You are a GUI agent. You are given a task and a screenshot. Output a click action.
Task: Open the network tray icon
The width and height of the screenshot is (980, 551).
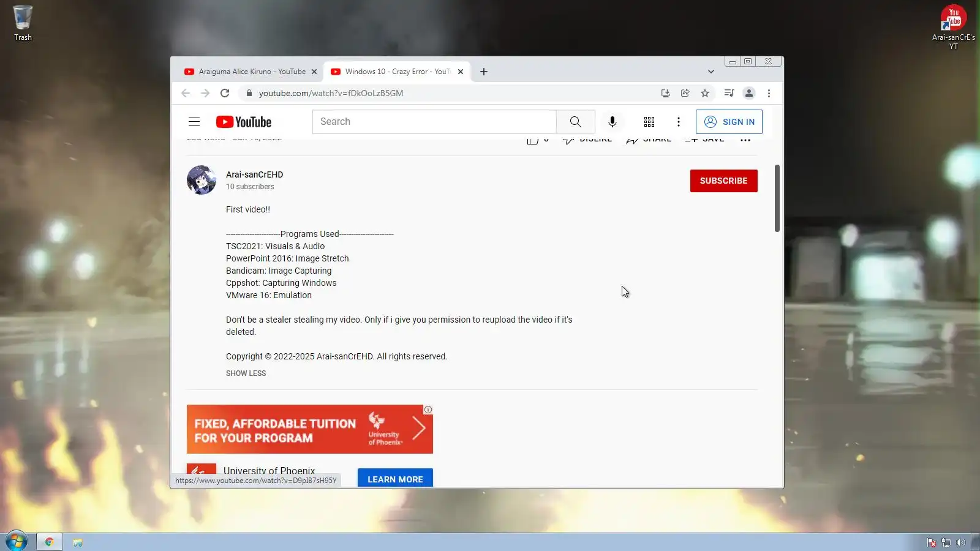coord(946,542)
